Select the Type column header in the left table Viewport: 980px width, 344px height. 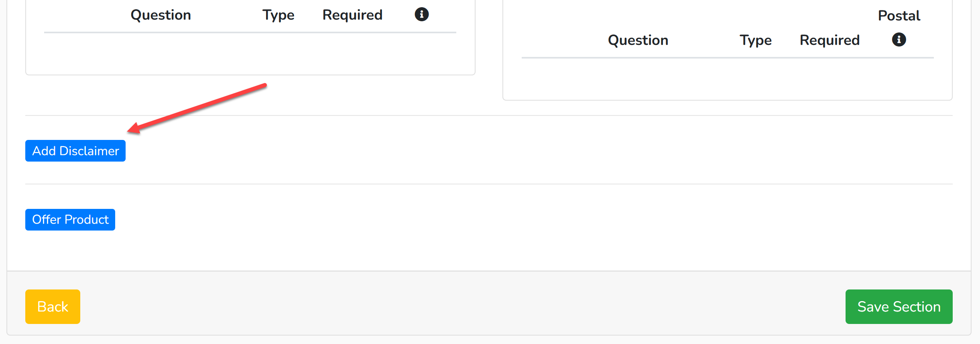279,15
